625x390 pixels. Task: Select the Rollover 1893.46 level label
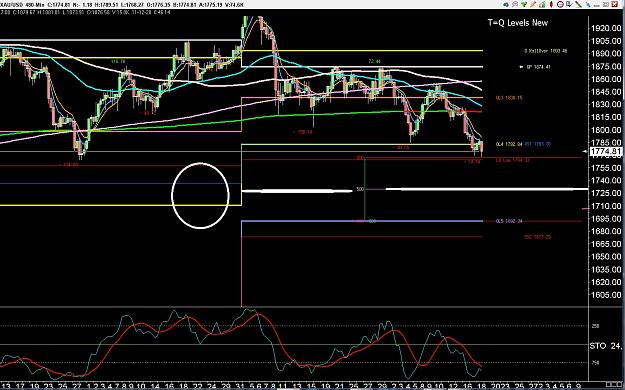click(546, 51)
